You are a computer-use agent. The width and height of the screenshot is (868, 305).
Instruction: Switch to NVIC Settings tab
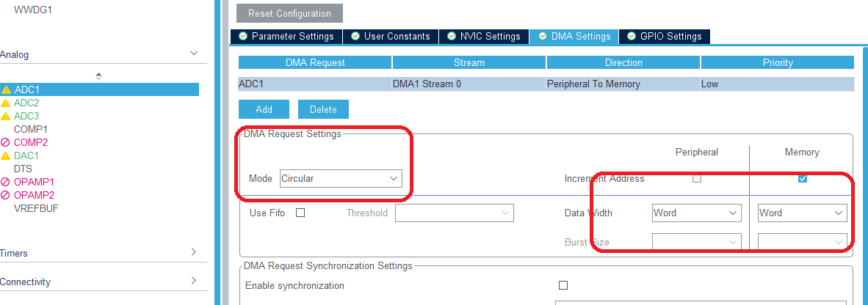[485, 37]
